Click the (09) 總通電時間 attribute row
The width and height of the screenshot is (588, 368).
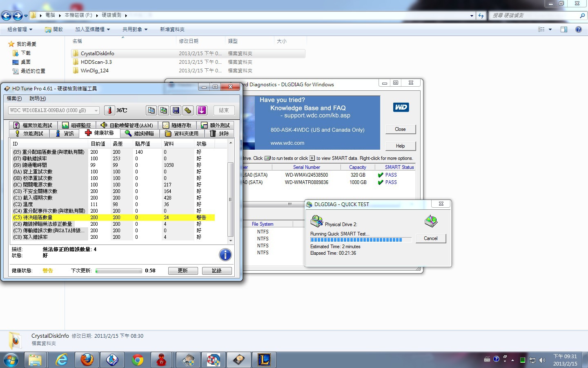[113, 165]
